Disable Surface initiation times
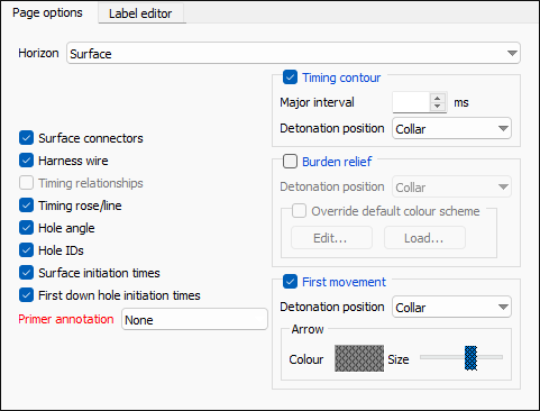Screen dimensions: 540x411 click(x=26, y=273)
